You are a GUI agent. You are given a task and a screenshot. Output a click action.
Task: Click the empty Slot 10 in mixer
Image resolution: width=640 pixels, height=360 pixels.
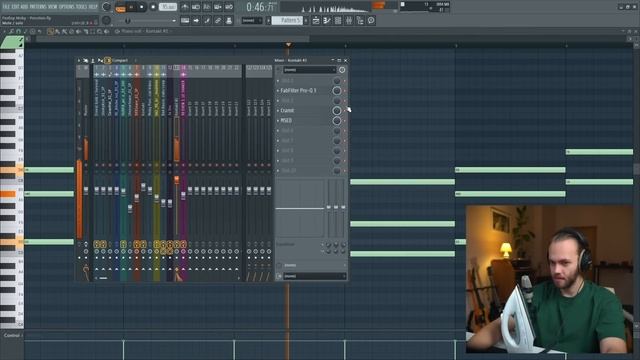304,171
